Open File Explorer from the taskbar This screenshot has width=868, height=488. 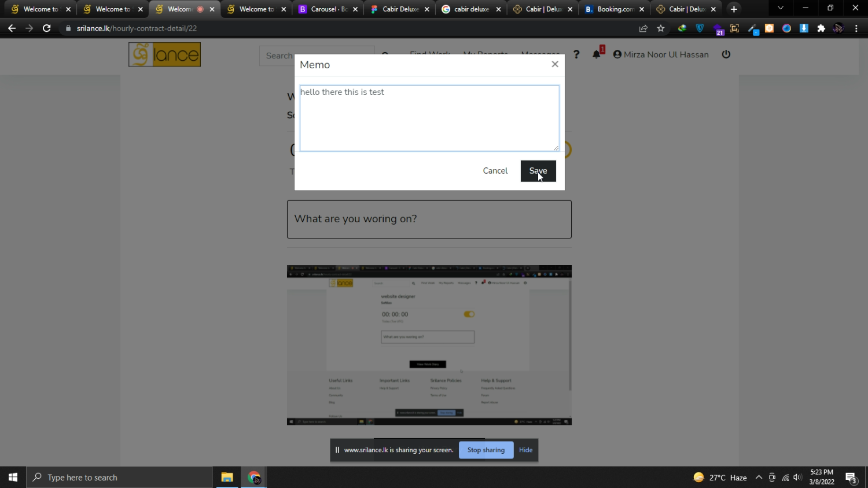(x=227, y=478)
